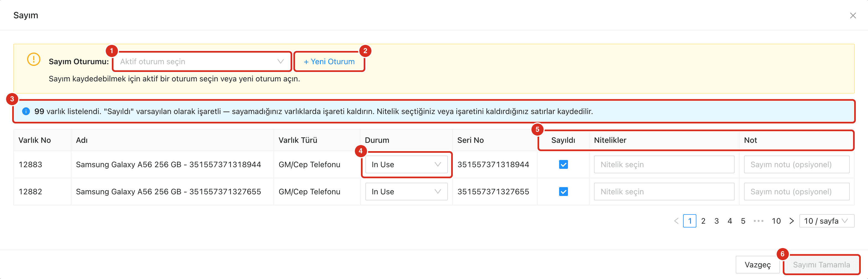The image size is (868, 279).
Task: Click the Sayıldı column header
Action: pyautogui.click(x=563, y=140)
